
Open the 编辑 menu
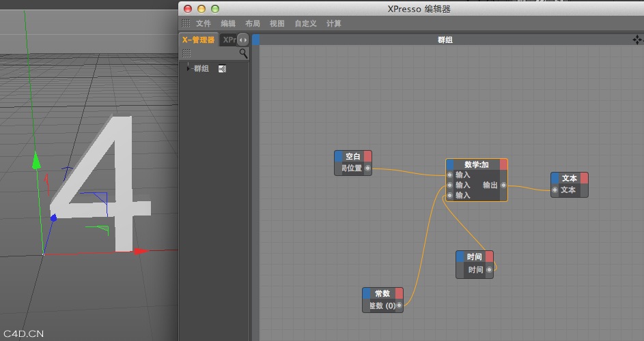[x=228, y=23]
